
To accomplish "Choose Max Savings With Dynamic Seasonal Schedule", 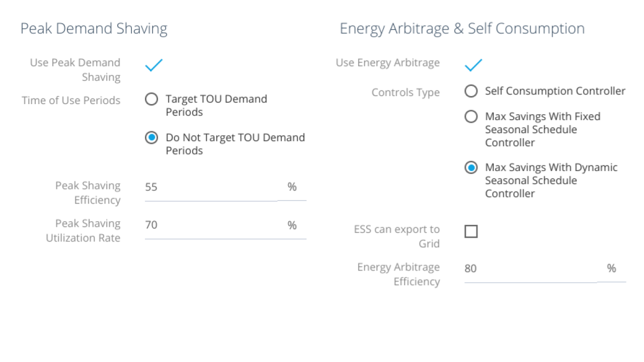I will (x=471, y=167).
